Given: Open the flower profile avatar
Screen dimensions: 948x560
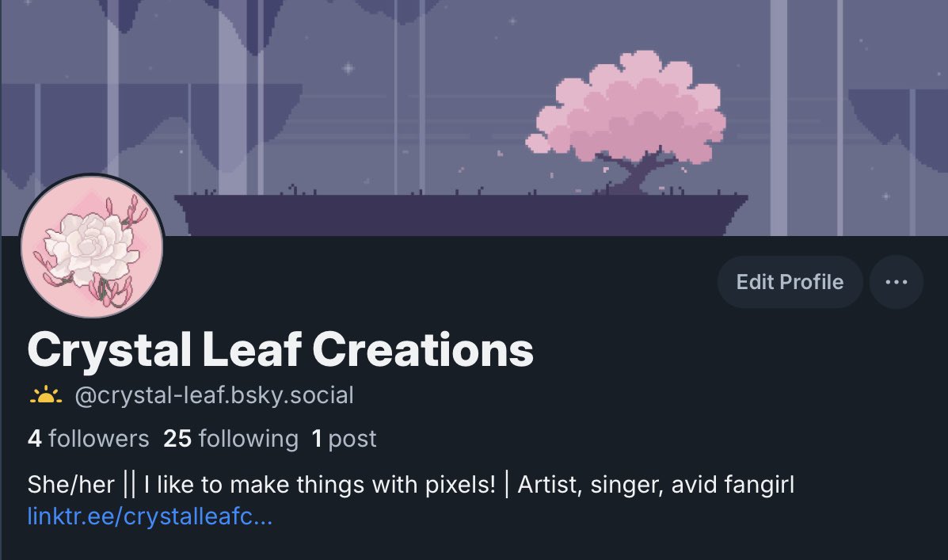Looking at the screenshot, I should pos(92,246).
